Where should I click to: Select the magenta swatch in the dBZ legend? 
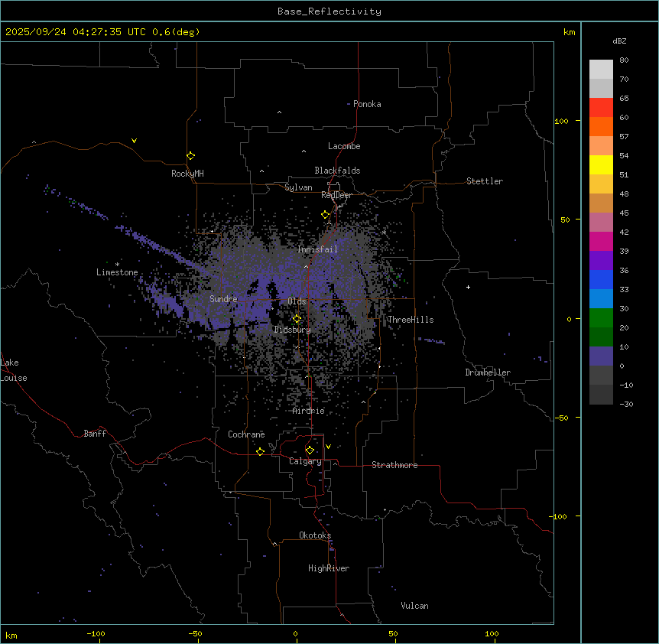(601, 241)
